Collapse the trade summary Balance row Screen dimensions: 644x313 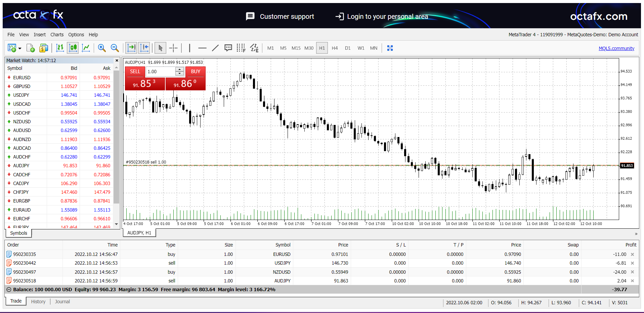(x=9, y=289)
